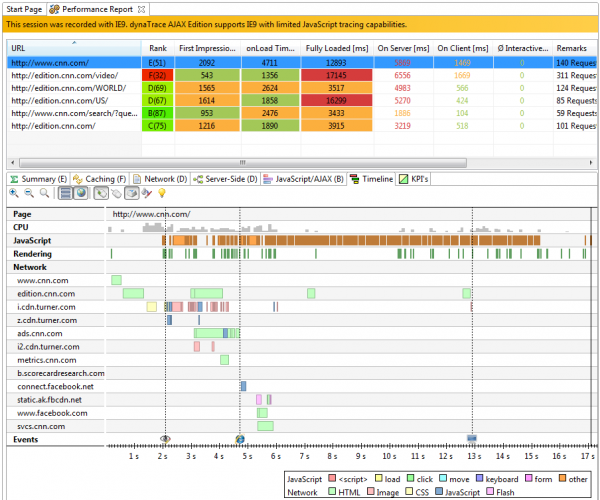This screenshot has height=500, width=600.
Task: Sort by On Client [ms] column header
Action: point(463,48)
